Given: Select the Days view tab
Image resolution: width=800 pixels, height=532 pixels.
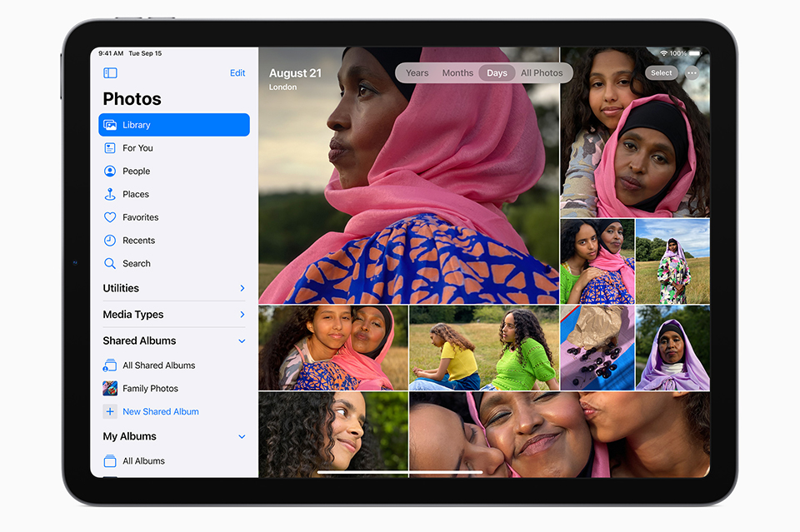Looking at the screenshot, I should coord(497,73).
